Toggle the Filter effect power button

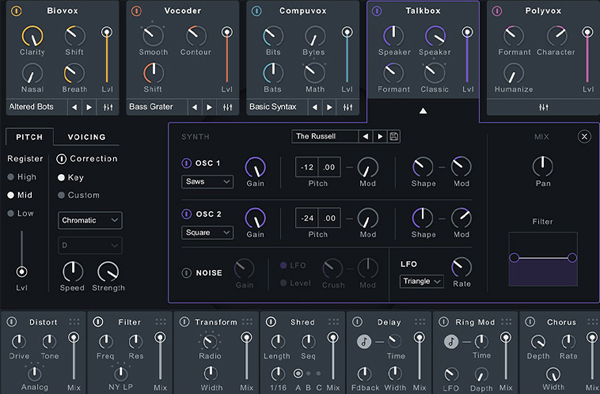click(98, 322)
